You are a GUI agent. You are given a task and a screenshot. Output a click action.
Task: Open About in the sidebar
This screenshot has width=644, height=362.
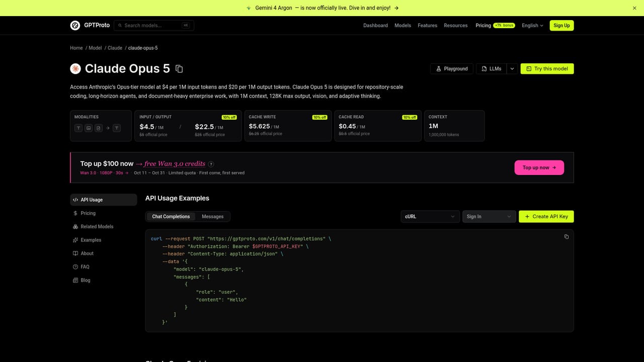coord(104,253)
